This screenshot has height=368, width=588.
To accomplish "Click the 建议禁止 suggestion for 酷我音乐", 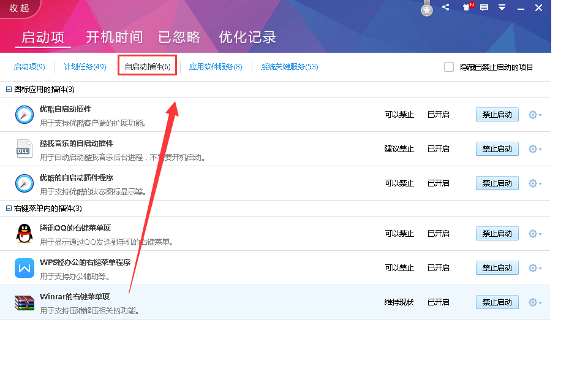I will (x=399, y=148).
